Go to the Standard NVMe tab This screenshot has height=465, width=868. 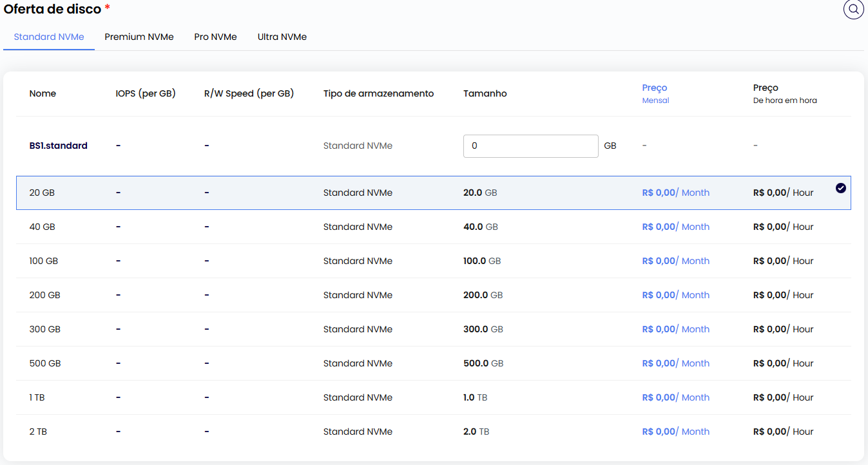[x=49, y=37]
